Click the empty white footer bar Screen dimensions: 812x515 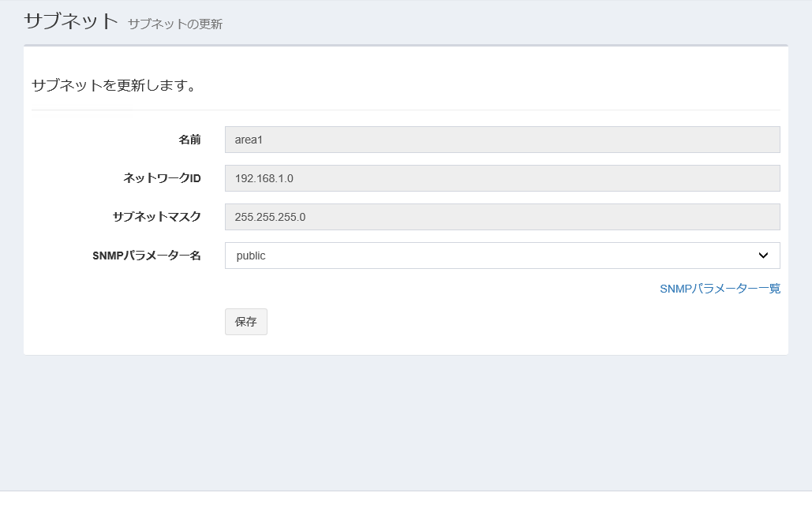point(406,503)
